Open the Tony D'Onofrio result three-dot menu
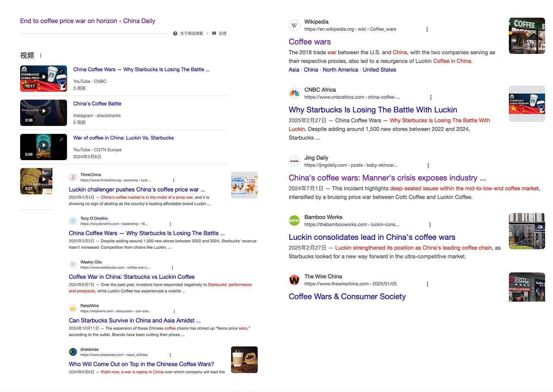This screenshot has height=392, width=553. tap(170, 224)
